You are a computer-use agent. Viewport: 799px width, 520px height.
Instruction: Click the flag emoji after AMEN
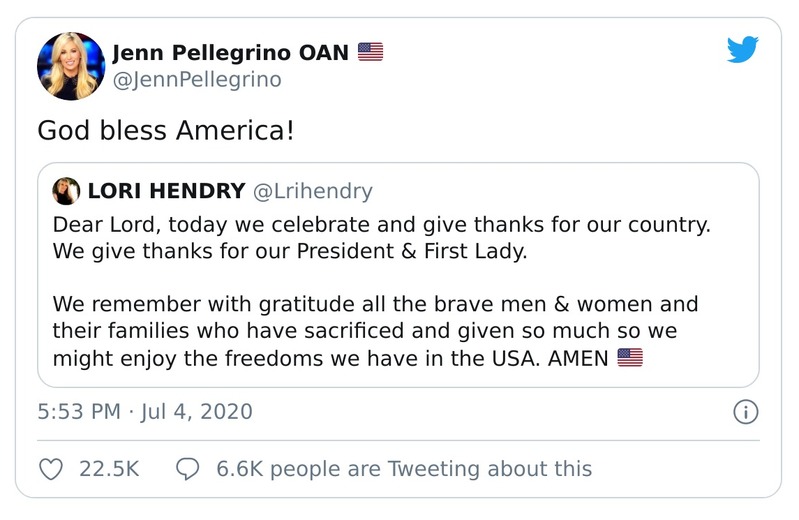(629, 358)
